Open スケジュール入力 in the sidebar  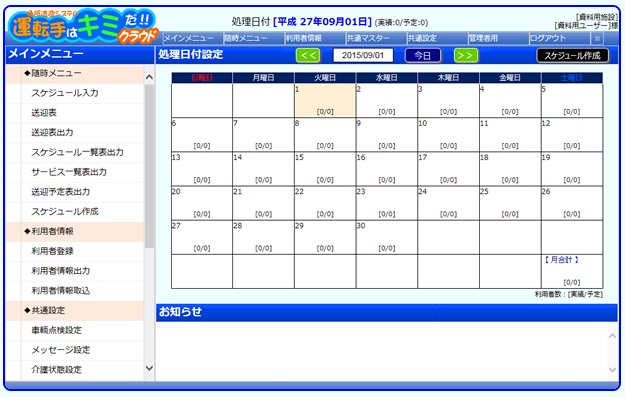coord(65,93)
